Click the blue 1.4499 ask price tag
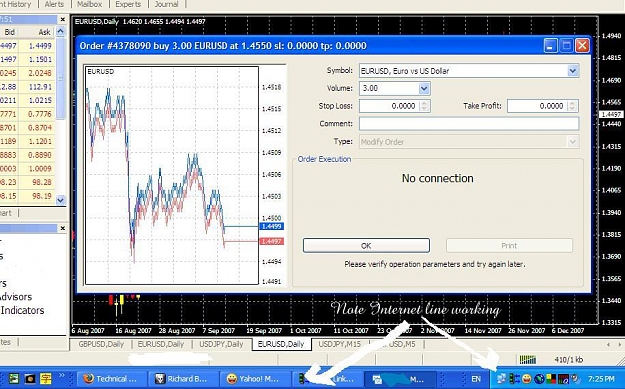Screen dimensions: 625x389 [x=271, y=226]
